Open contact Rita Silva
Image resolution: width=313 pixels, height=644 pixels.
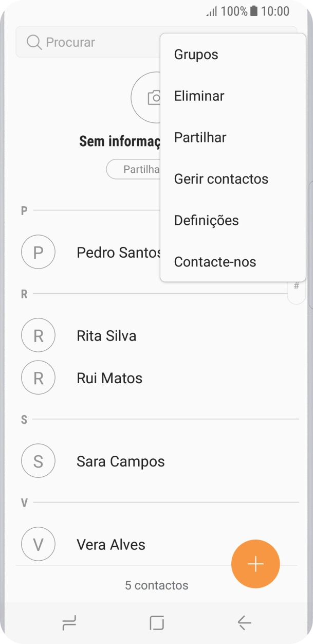click(106, 335)
